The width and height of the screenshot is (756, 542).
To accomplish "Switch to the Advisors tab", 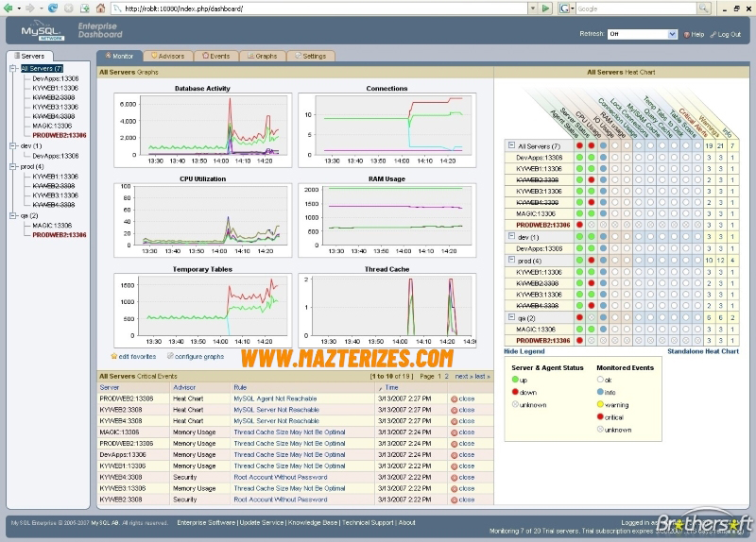I will click(x=168, y=56).
